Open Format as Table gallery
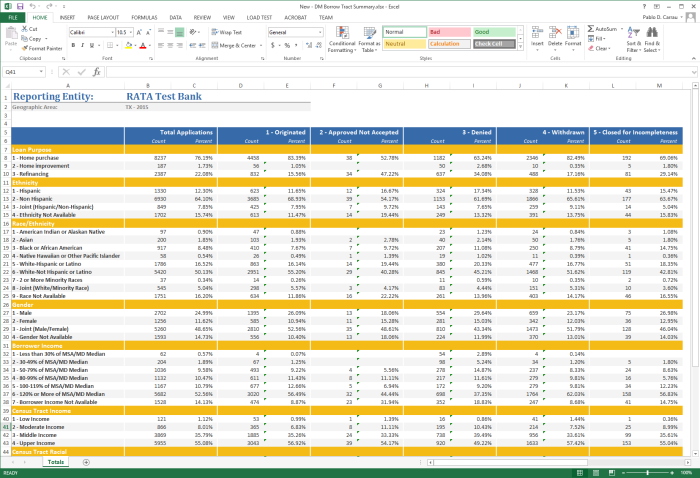The image size is (700, 478). click(x=369, y=39)
